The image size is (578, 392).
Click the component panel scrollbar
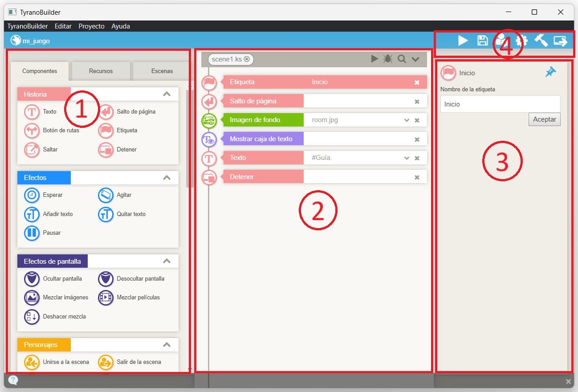[190, 138]
